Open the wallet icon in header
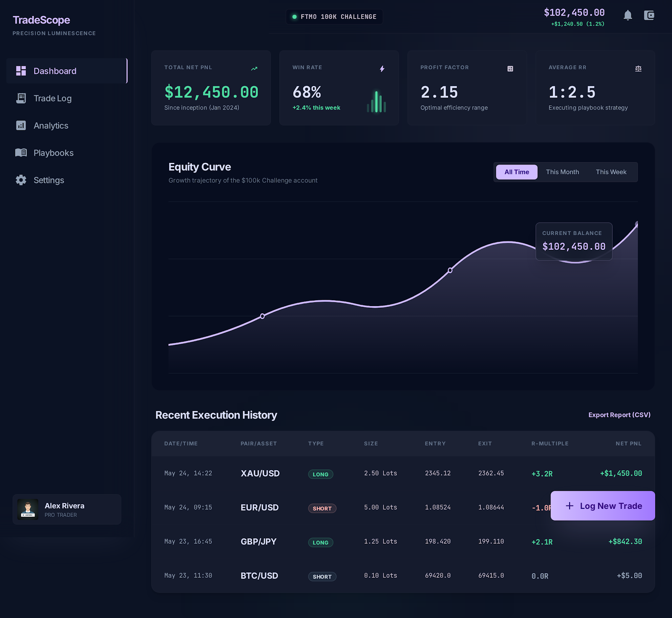Viewport: 672px width, 618px height. pyautogui.click(x=649, y=16)
